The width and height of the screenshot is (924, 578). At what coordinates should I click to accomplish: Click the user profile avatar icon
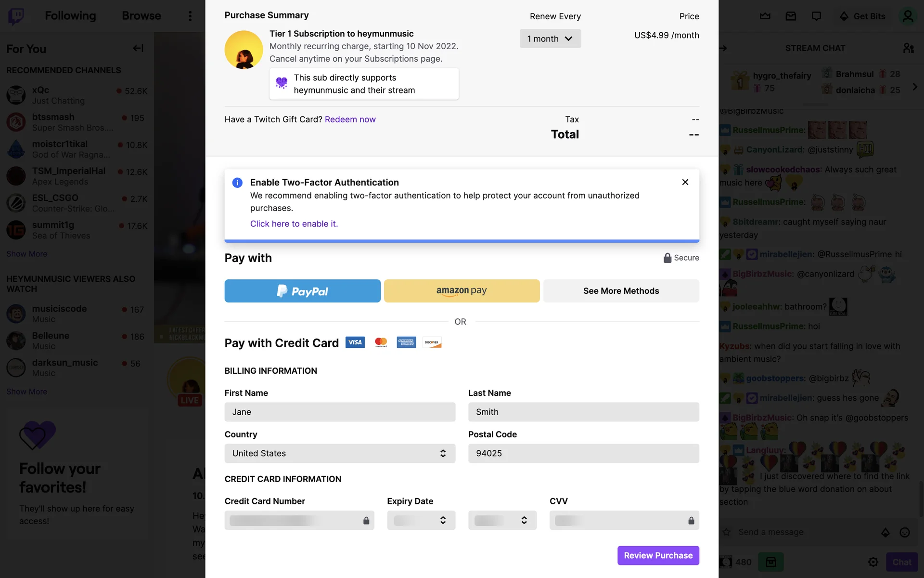pos(908,16)
